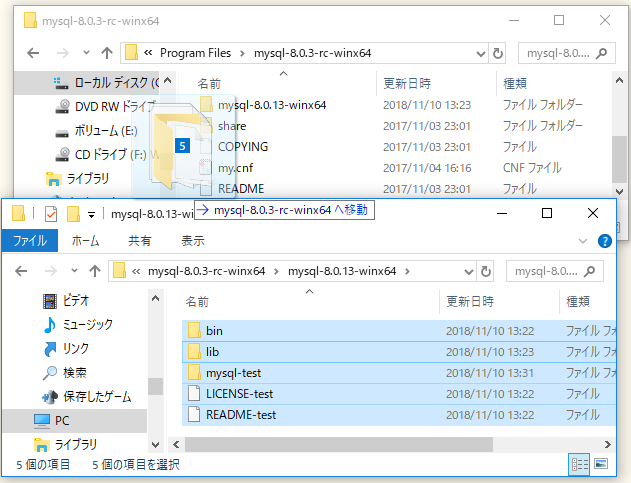
Task: Open the 共有 ribbon tab
Action: 140,241
